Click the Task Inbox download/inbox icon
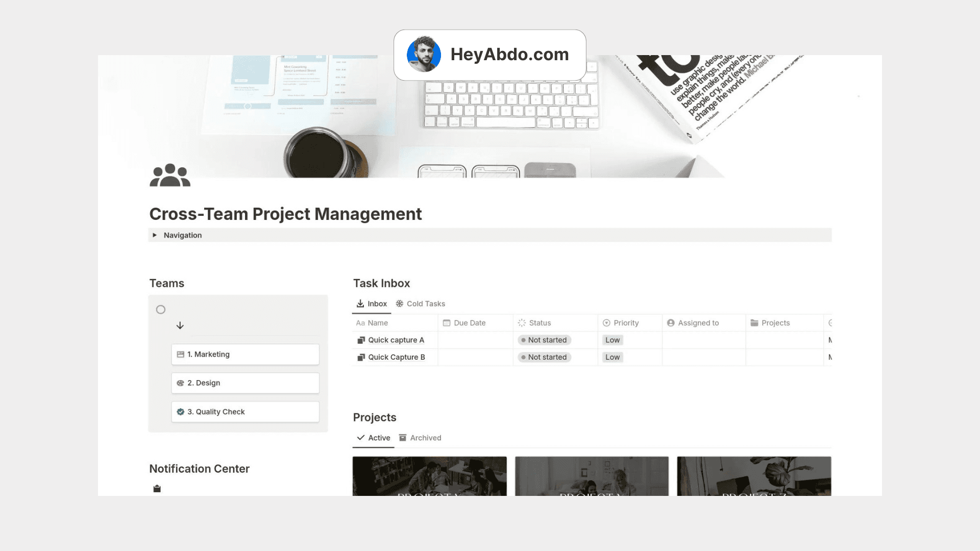The image size is (980, 551). click(x=360, y=304)
